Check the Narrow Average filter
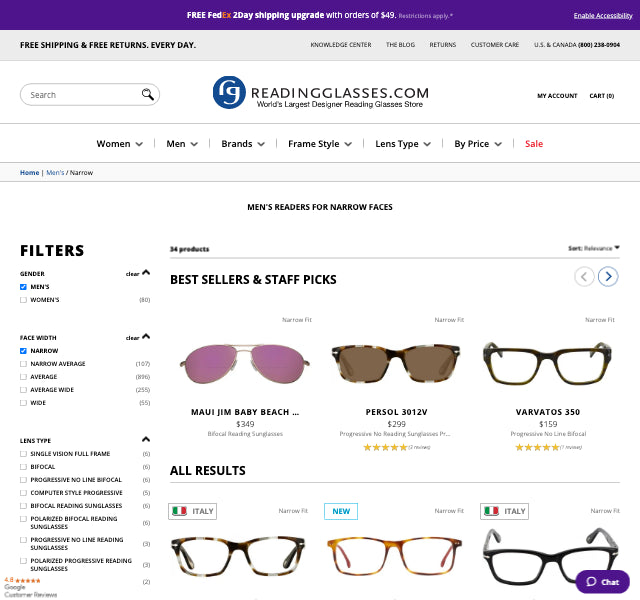 (23, 364)
